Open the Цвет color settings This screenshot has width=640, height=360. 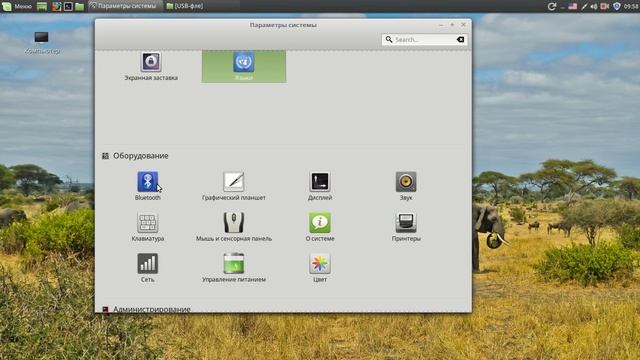tap(320, 268)
